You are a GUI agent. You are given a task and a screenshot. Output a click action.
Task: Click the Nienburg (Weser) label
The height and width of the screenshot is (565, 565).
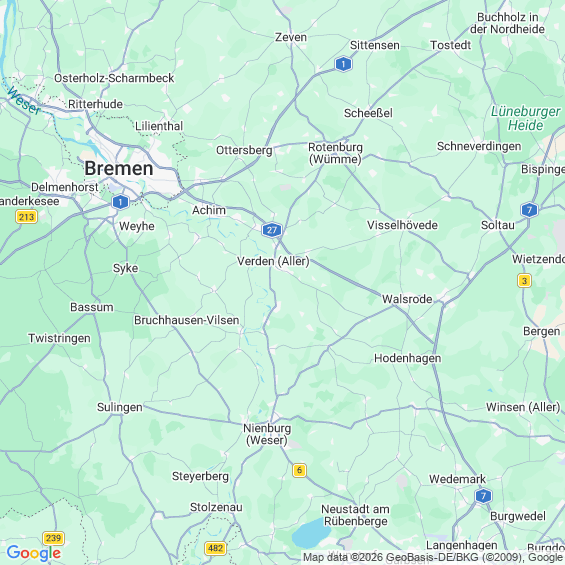pyautogui.click(x=267, y=434)
